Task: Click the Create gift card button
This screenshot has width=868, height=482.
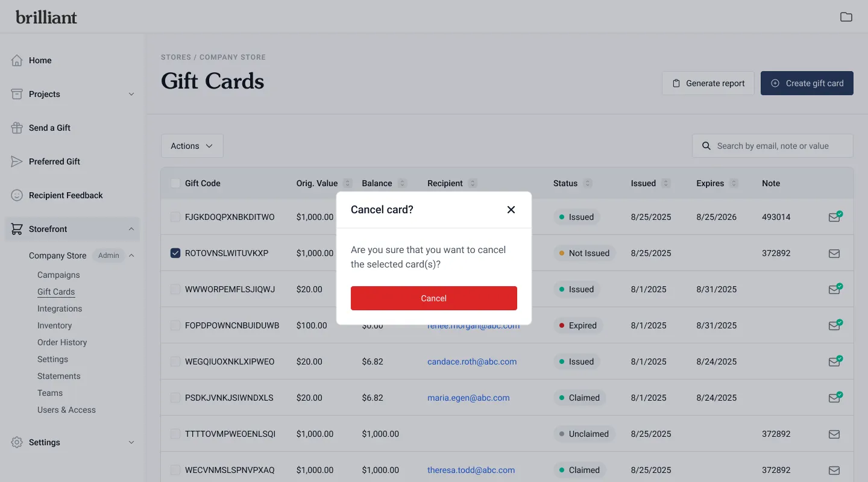Action: pos(807,83)
